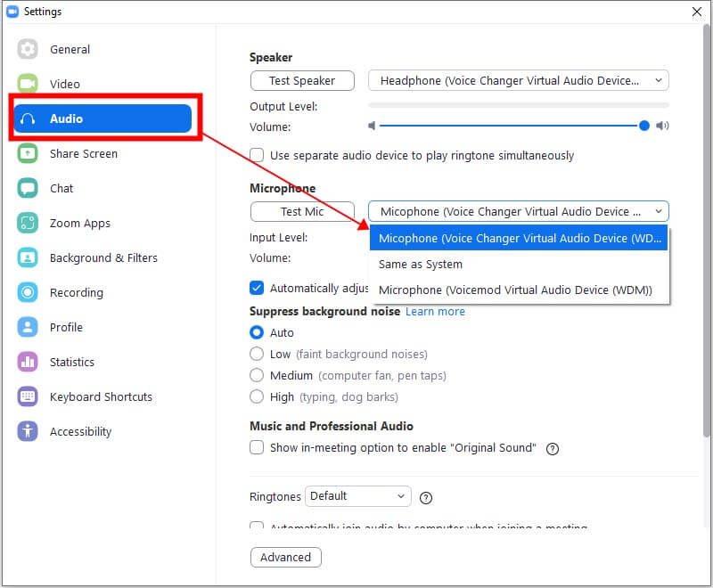Open the Ringtones Default dropdown
This screenshot has width=713, height=588.
[358, 495]
